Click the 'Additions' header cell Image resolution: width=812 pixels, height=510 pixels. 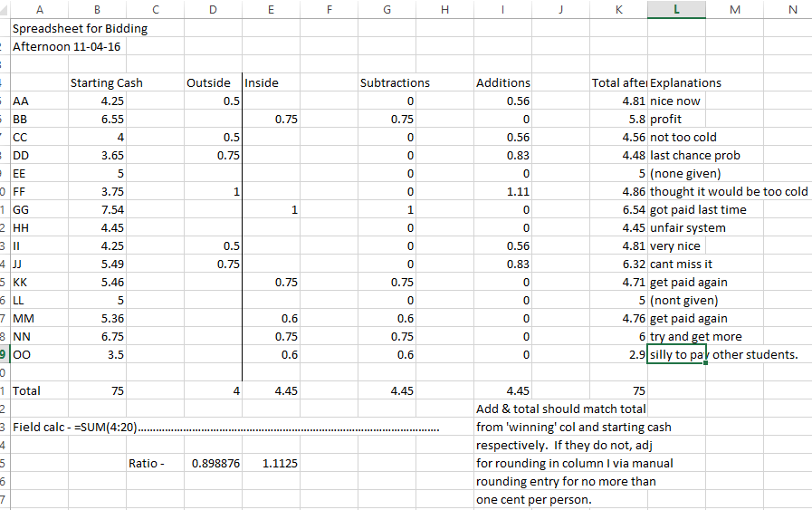(x=502, y=82)
